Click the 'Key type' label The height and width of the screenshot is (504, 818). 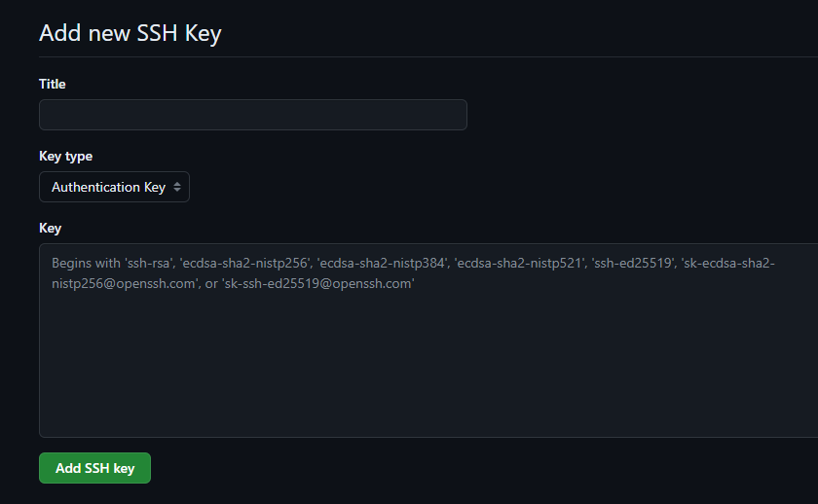[x=65, y=156]
